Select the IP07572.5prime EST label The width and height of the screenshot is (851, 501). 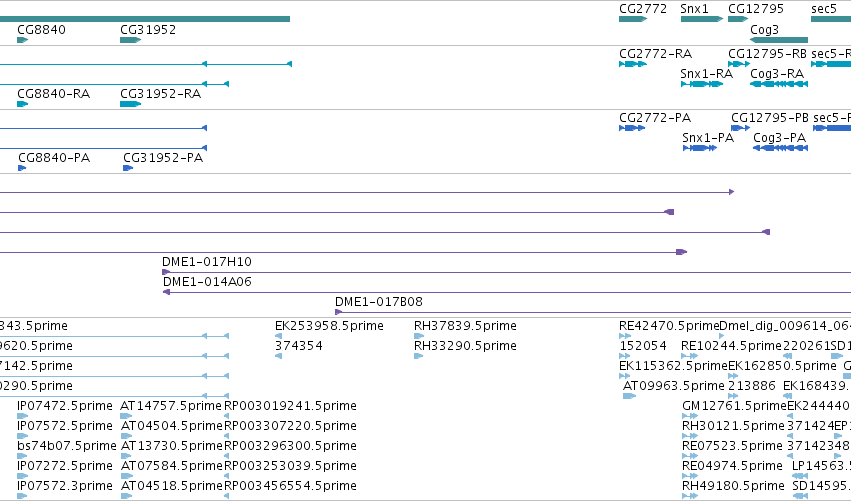tap(65, 426)
